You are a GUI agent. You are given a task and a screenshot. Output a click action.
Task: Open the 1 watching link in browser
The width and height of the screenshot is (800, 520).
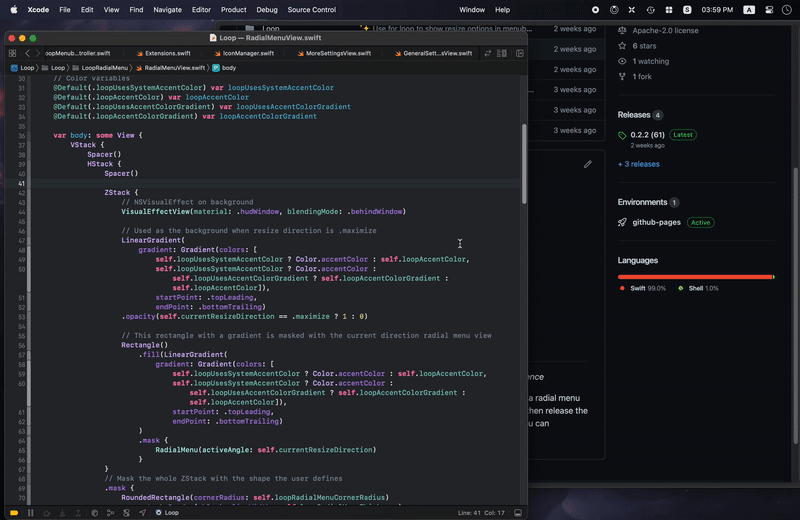point(643,61)
